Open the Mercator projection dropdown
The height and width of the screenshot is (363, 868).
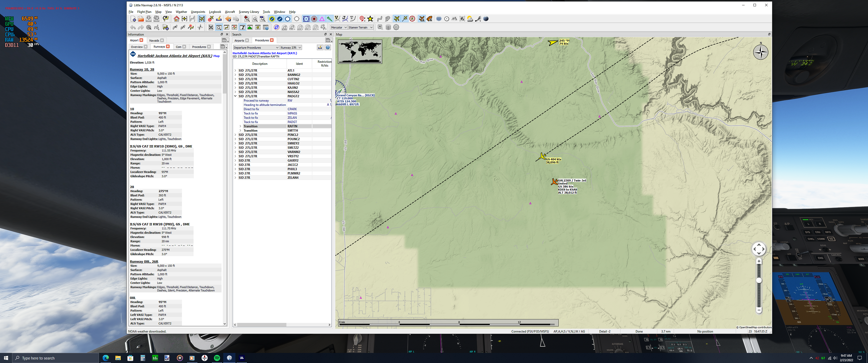click(x=339, y=28)
